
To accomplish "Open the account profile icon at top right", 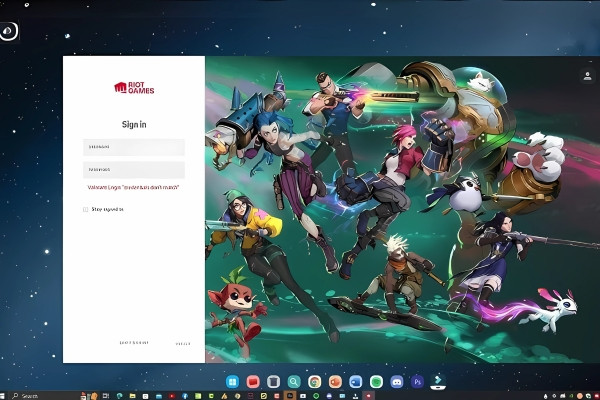I will click(587, 75).
